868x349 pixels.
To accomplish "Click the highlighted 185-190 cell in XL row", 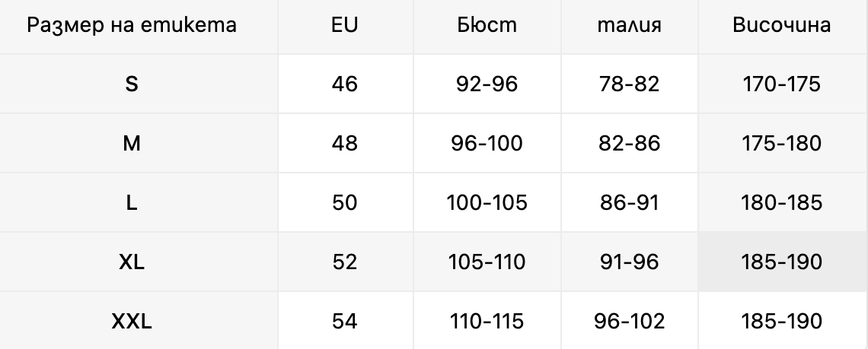I will point(782,262).
